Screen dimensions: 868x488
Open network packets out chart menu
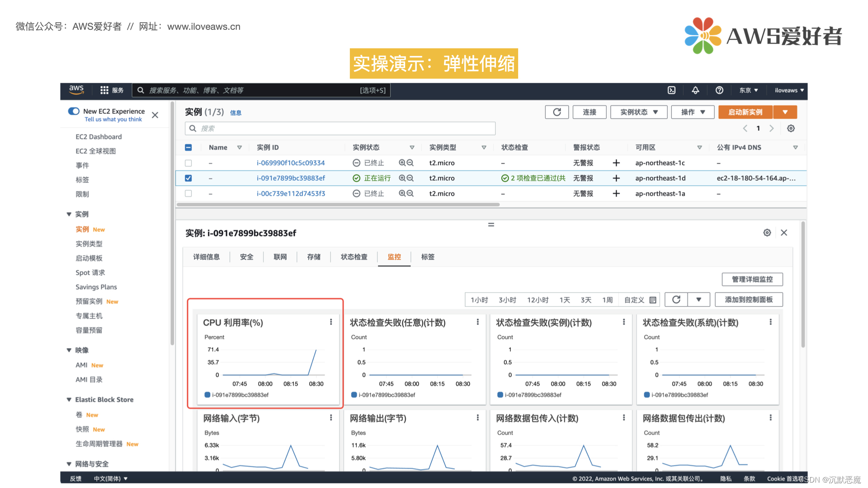[771, 418]
